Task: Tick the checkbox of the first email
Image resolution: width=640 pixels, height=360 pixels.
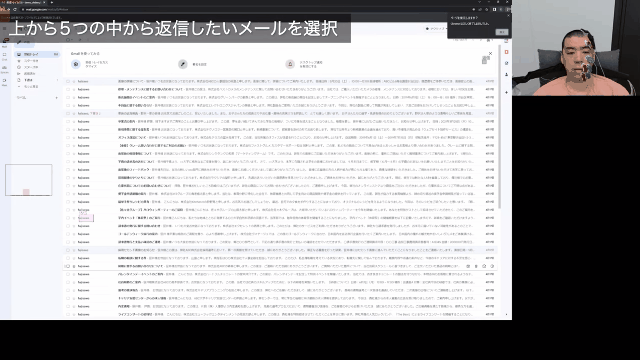Action: pos(68,81)
